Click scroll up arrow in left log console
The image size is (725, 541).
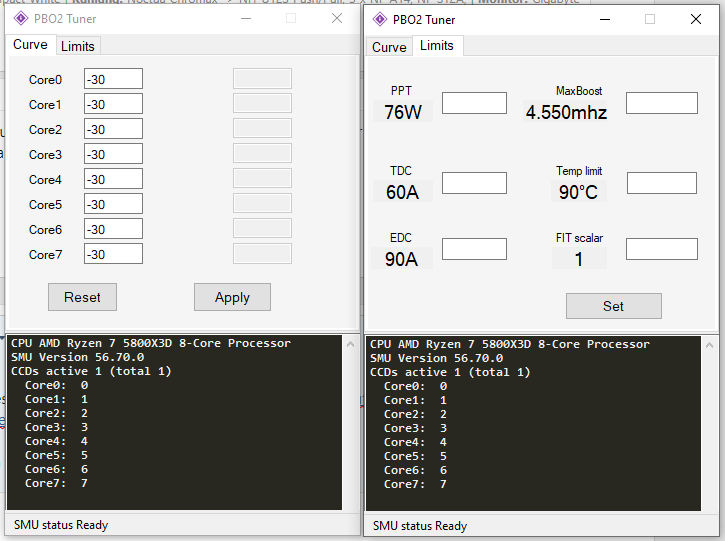pyautogui.click(x=350, y=344)
